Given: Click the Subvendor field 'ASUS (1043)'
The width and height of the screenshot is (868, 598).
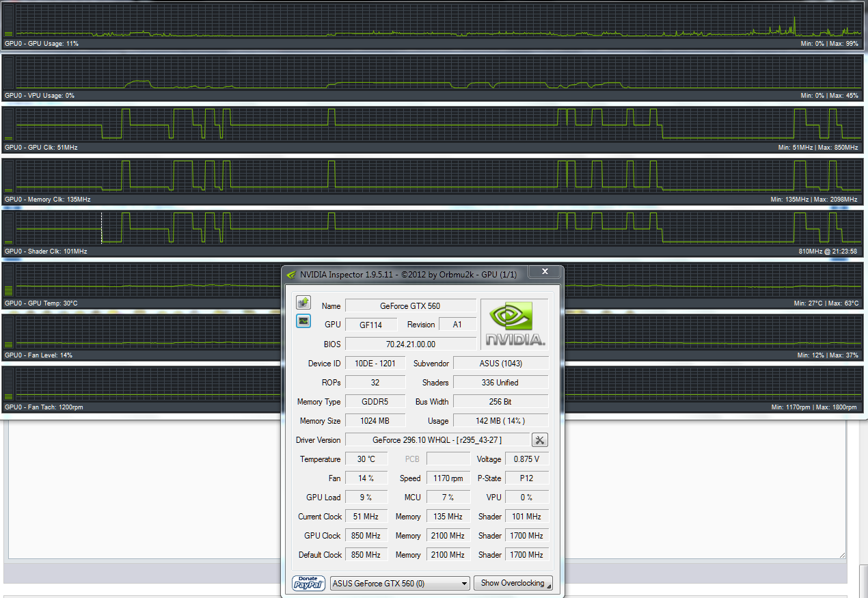Looking at the screenshot, I should coord(501,364).
